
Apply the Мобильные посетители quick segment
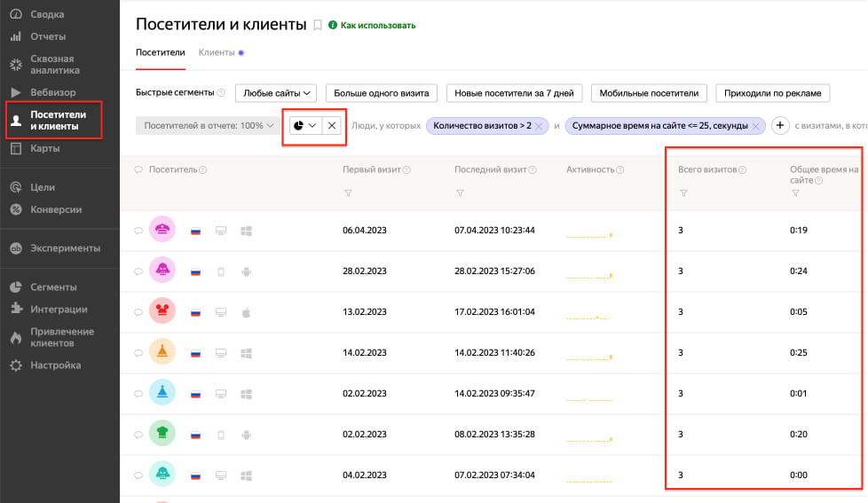click(649, 93)
